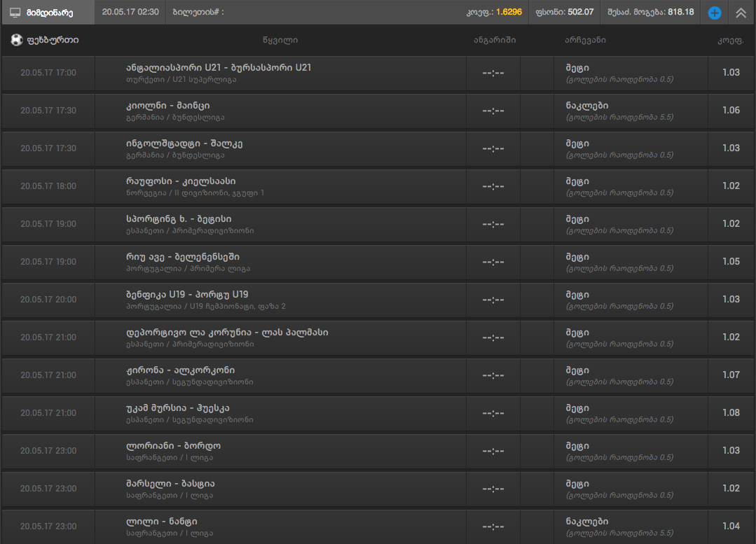This screenshot has height=544, width=756.
Task: Click league text პორტუგალია / პრიმერა ლიგა
Action: pyautogui.click(x=188, y=268)
